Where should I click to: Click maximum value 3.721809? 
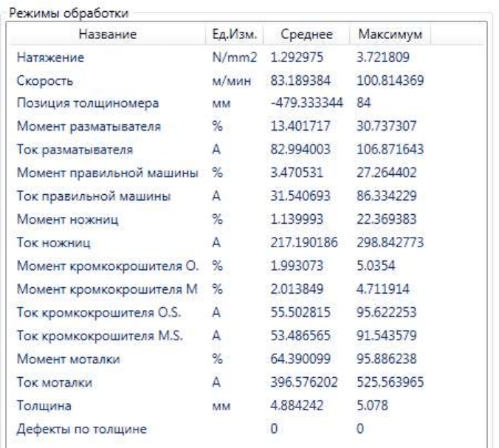pos(383,58)
